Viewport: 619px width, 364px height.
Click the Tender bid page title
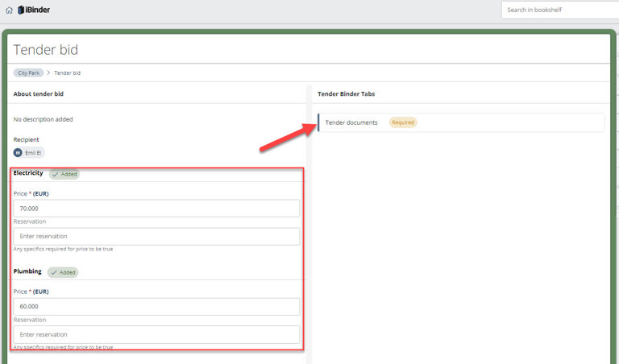tap(46, 50)
